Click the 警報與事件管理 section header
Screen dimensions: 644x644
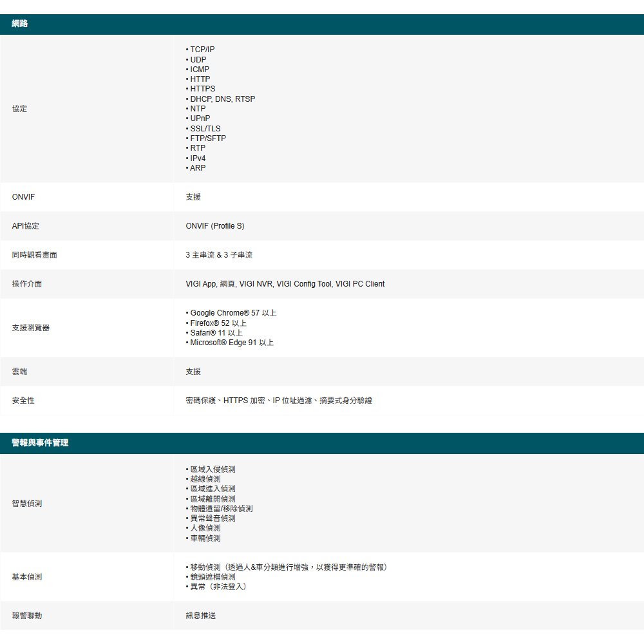click(x=40, y=443)
